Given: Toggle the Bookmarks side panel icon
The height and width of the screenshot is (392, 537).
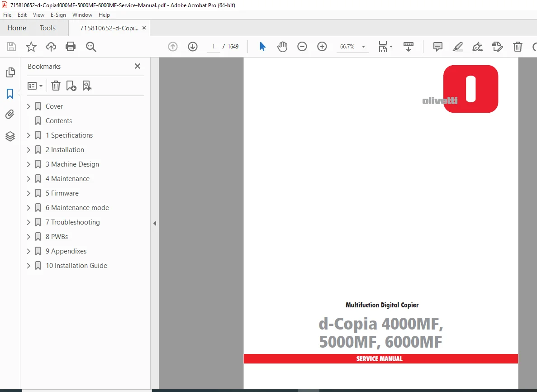Looking at the screenshot, I should (x=10, y=94).
